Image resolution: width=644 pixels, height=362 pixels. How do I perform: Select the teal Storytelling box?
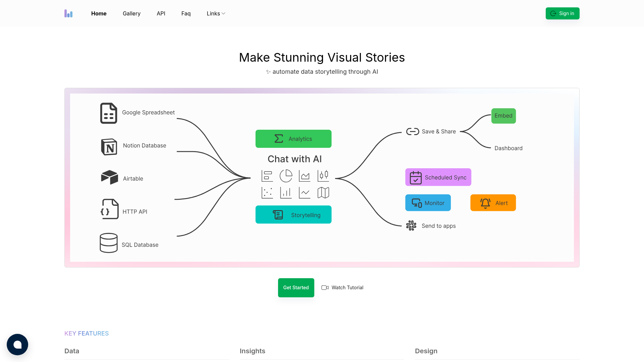(293, 215)
